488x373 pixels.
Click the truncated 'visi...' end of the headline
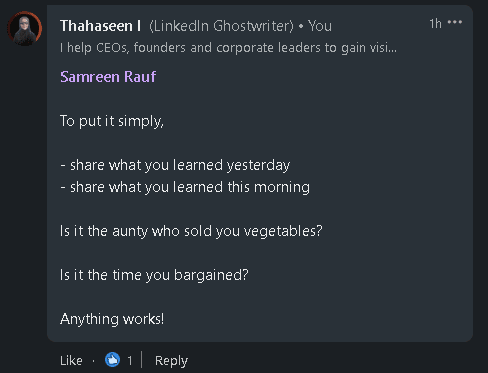pyautogui.click(x=385, y=48)
